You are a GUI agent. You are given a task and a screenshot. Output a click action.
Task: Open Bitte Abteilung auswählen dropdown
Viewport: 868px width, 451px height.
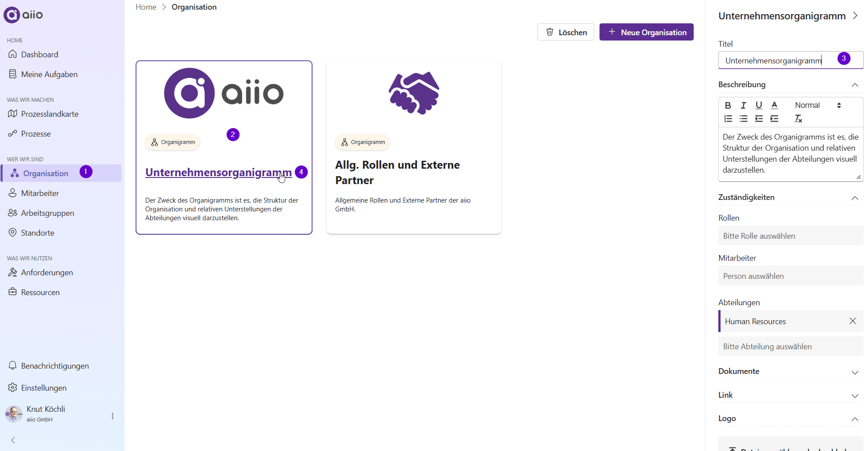click(x=791, y=347)
